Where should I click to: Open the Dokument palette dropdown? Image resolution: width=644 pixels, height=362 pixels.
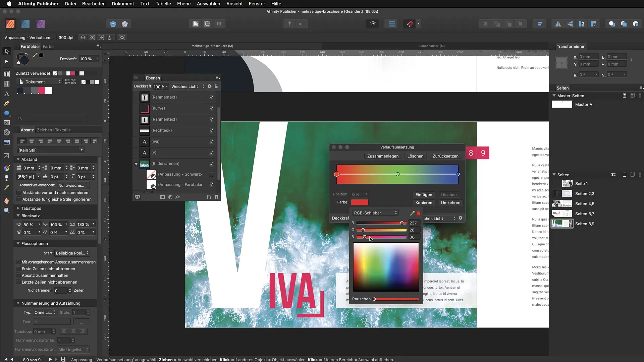(x=40, y=82)
